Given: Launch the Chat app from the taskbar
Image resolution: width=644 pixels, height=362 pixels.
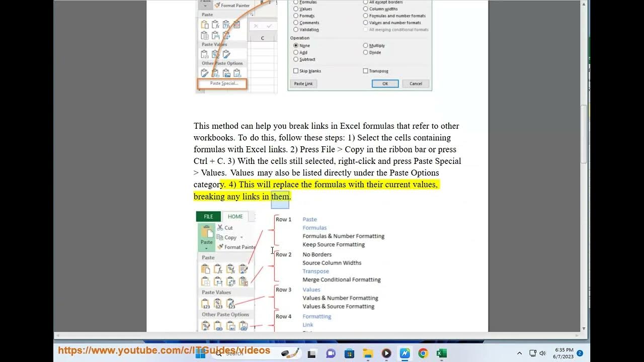Looking at the screenshot, I should (331, 353).
